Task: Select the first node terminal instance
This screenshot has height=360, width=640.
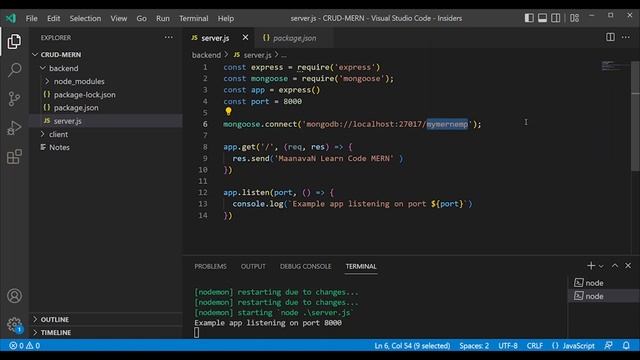Action: pyautogui.click(x=604, y=283)
